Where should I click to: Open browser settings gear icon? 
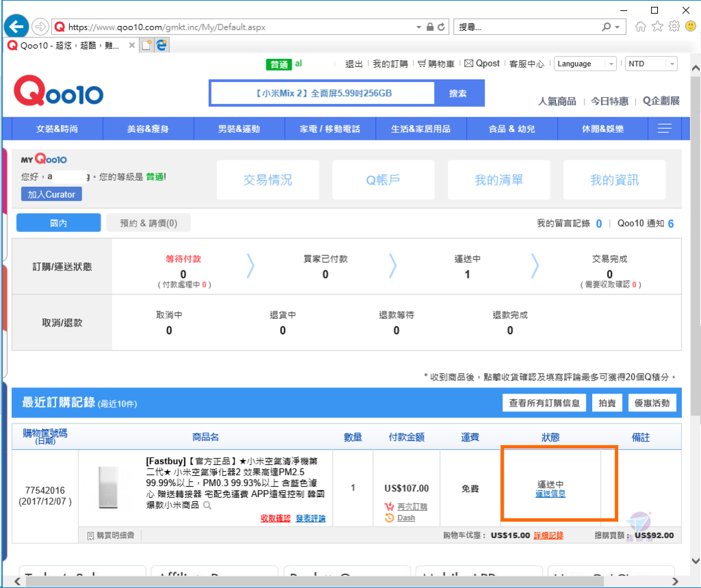point(674,27)
